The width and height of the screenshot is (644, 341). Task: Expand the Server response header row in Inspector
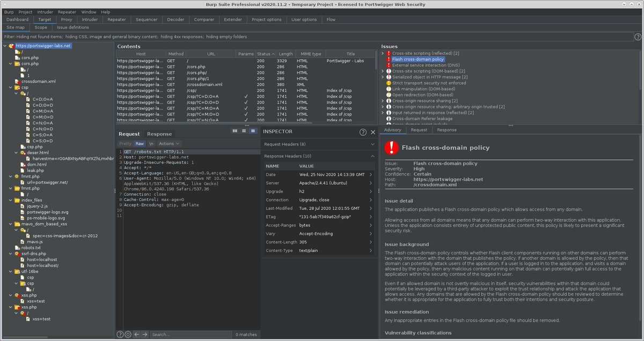click(x=371, y=183)
